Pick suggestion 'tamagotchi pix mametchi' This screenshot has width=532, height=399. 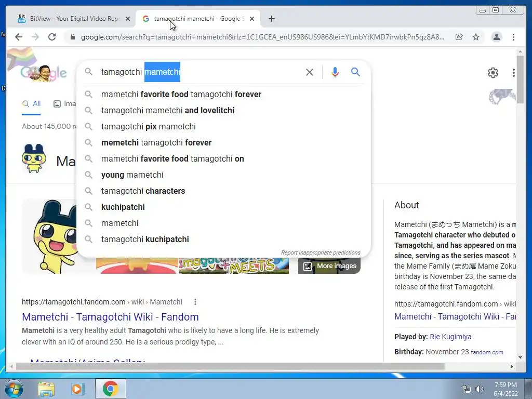(x=223, y=127)
